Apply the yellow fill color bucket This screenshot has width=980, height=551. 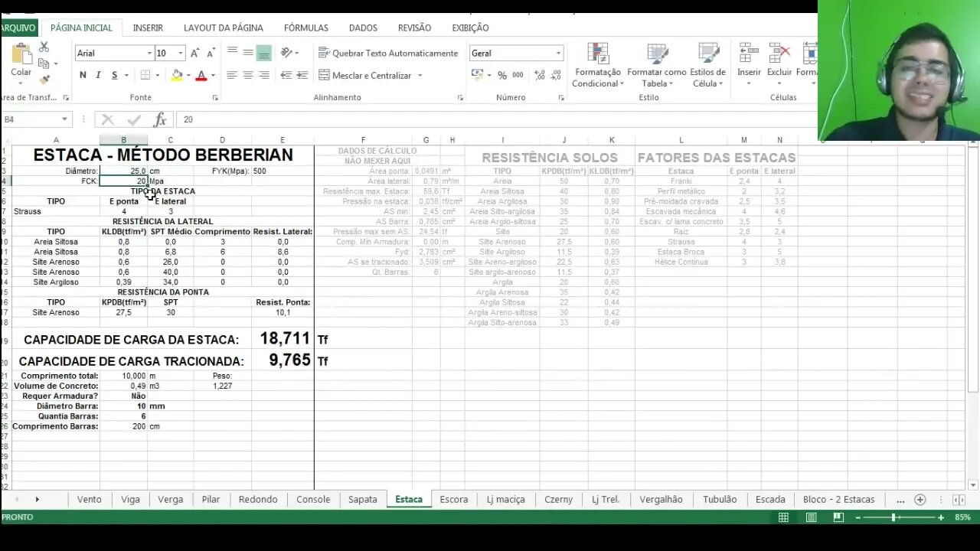tap(177, 75)
